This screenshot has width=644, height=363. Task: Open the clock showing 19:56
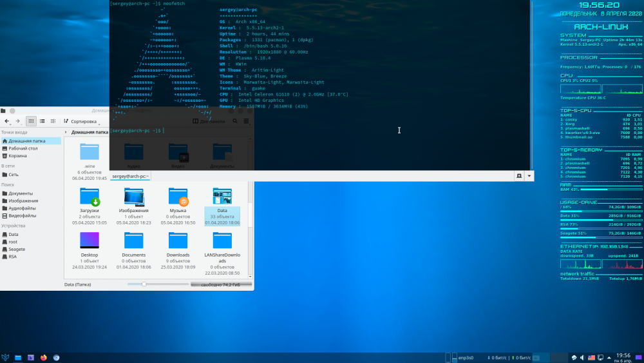(x=623, y=358)
